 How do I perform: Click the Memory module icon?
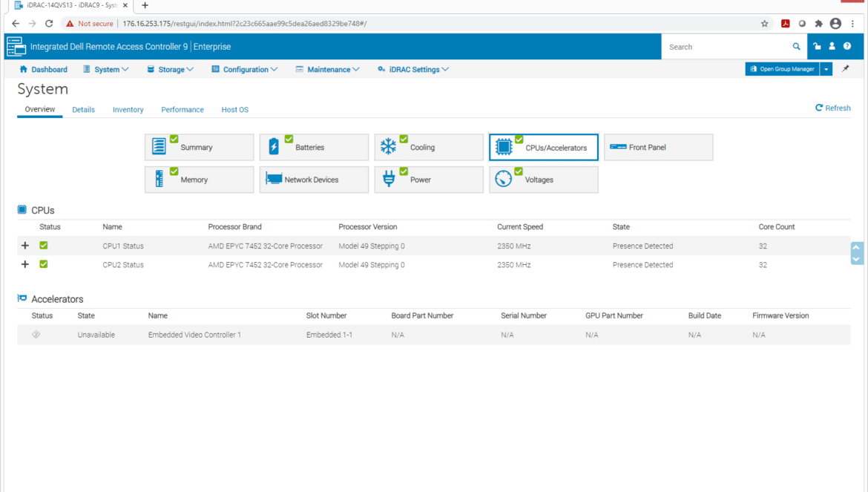pyautogui.click(x=160, y=178)
